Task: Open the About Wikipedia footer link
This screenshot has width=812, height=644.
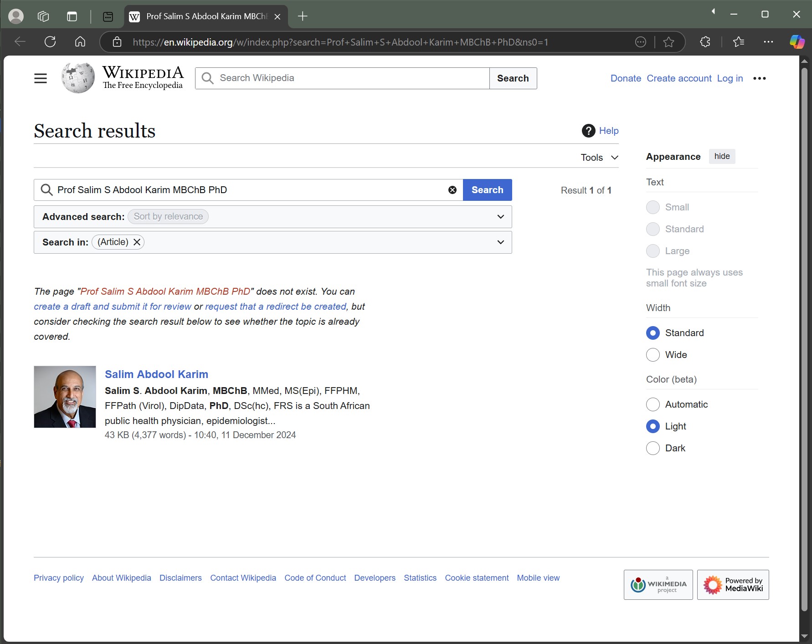Action: pos(122,578)
